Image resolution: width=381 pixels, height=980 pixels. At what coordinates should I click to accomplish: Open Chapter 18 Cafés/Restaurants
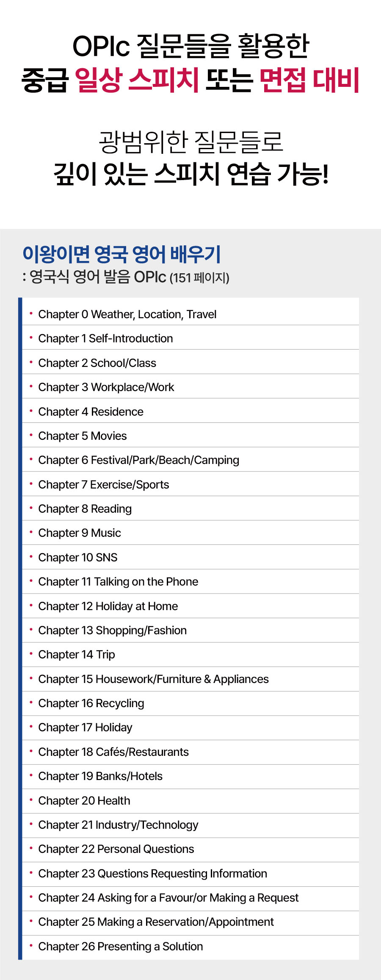113,752
